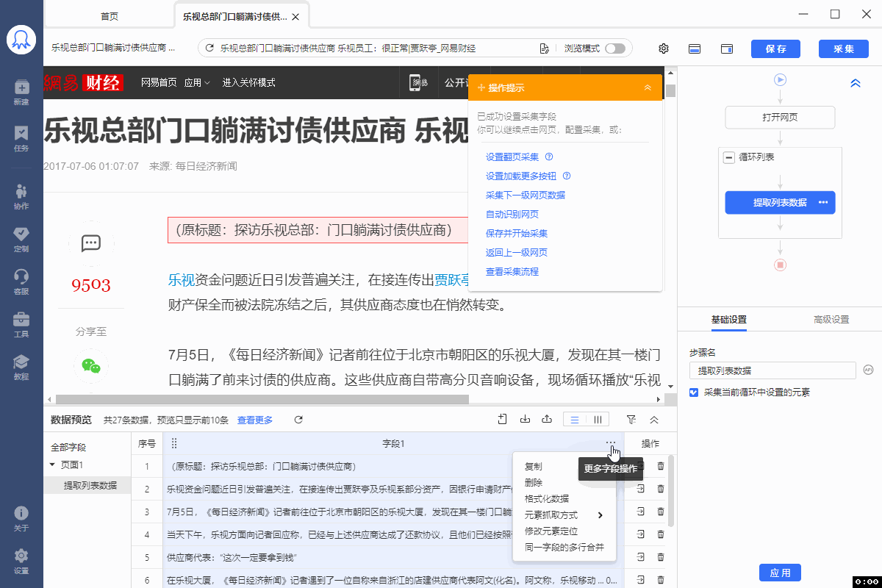This screenshot has height=588, width=882.
Task: Open 教程 tutorials in the sidebar
Action: click(21, 366)
